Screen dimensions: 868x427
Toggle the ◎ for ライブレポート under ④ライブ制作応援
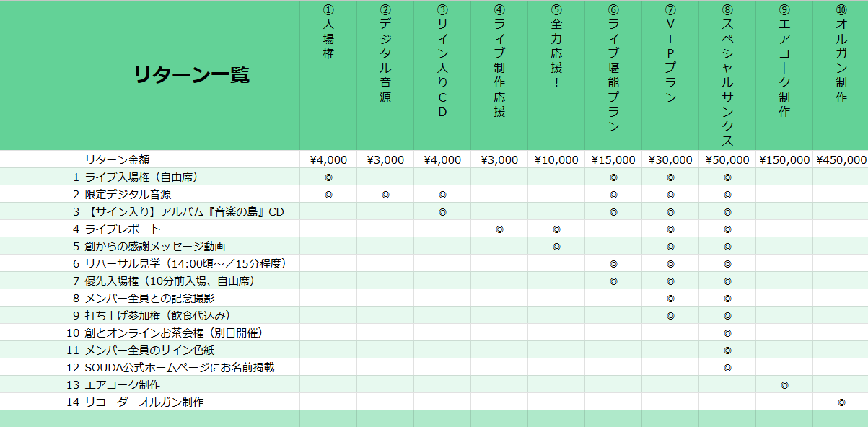499,229
